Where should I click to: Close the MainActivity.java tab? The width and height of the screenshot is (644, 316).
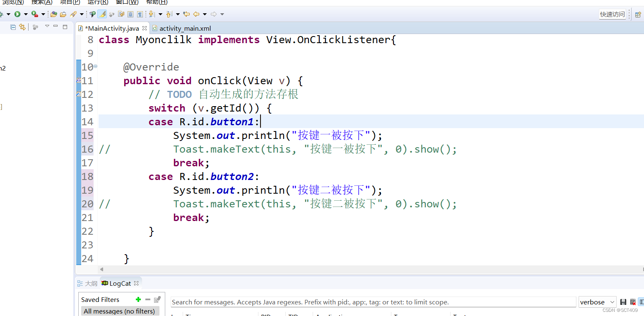coord(145,28)
